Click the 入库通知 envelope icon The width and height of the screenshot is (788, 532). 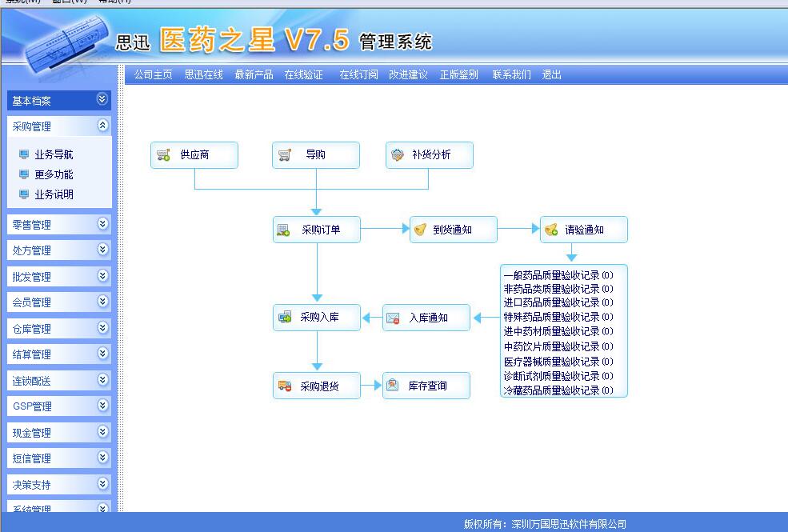tap(393, 318)
